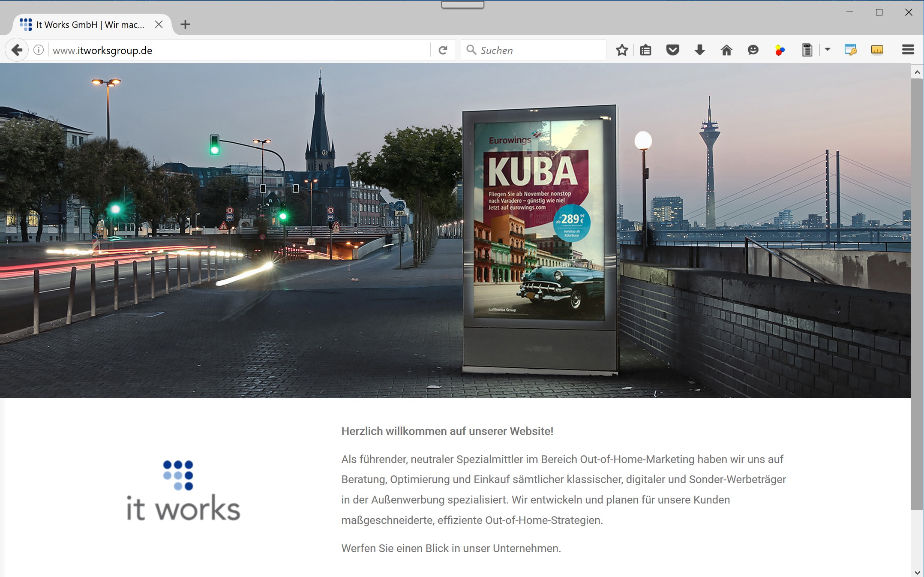The width and height of the screenshot is (924, 577).
Task: Click the it works logo
Action: (183, 490)
